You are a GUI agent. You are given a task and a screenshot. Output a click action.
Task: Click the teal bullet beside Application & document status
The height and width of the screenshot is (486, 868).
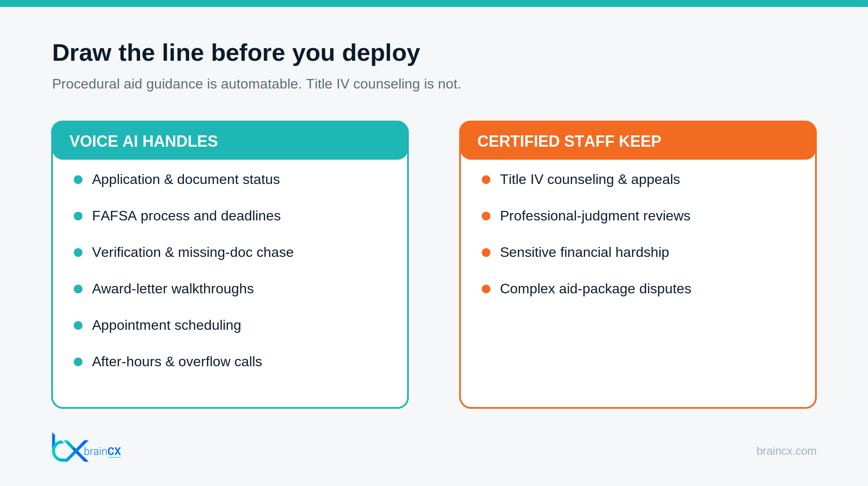click(78, 180)
